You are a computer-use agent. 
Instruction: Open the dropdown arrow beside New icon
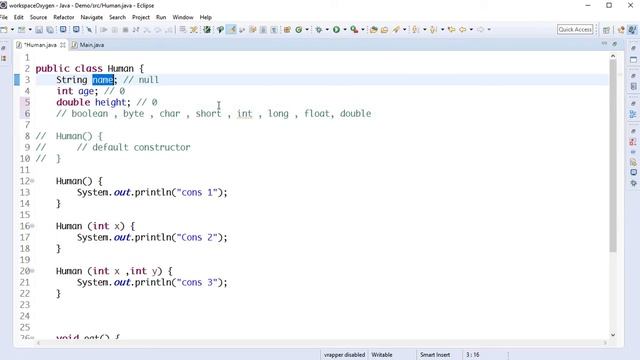point(12,29)
